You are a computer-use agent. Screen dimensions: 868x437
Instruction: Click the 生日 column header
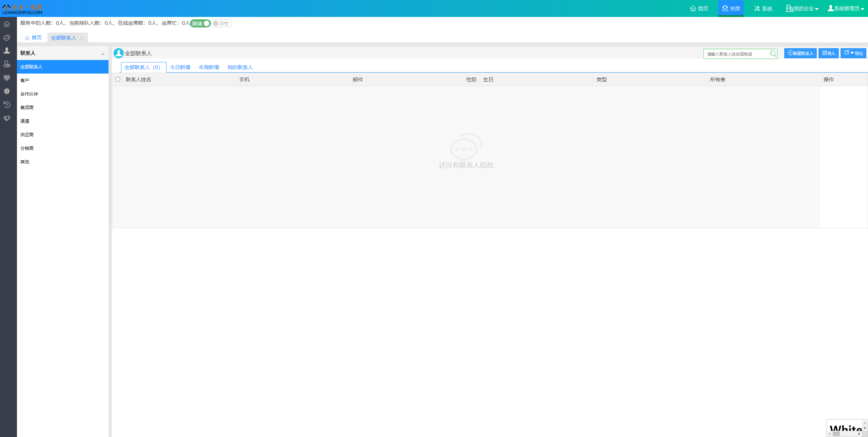pos(488,79)
